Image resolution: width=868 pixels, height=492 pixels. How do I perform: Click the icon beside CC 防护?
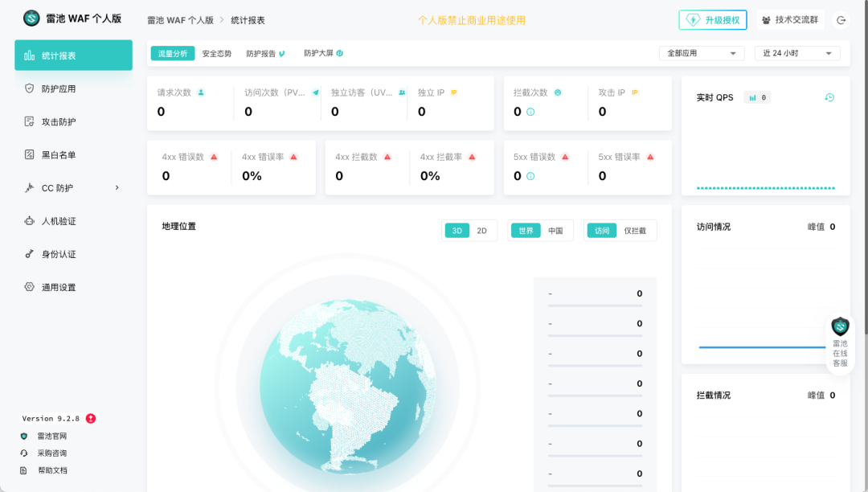coord(30,187)
